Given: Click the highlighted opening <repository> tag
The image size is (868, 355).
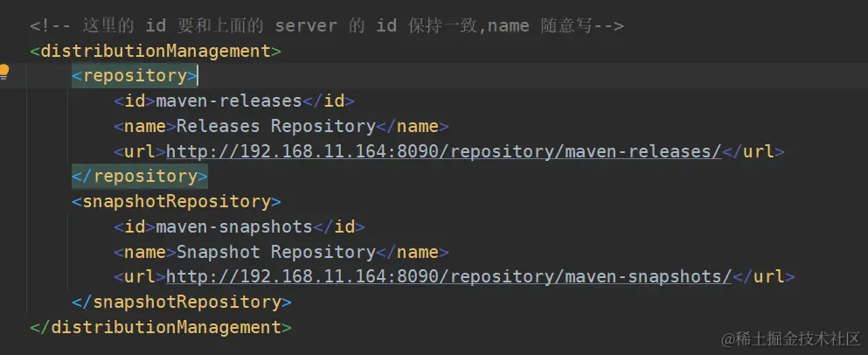Looking at the screenshot, I should [135, 76].
